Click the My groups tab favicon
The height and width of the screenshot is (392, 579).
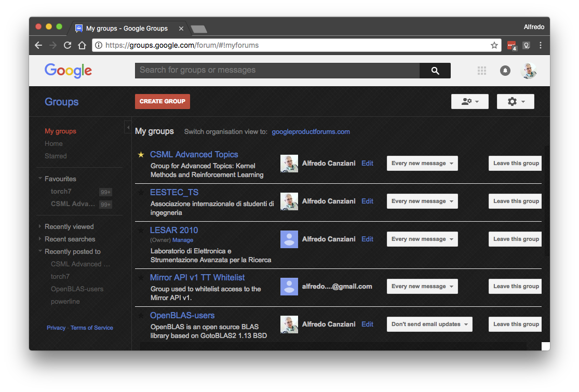click(x=78, y=29)
